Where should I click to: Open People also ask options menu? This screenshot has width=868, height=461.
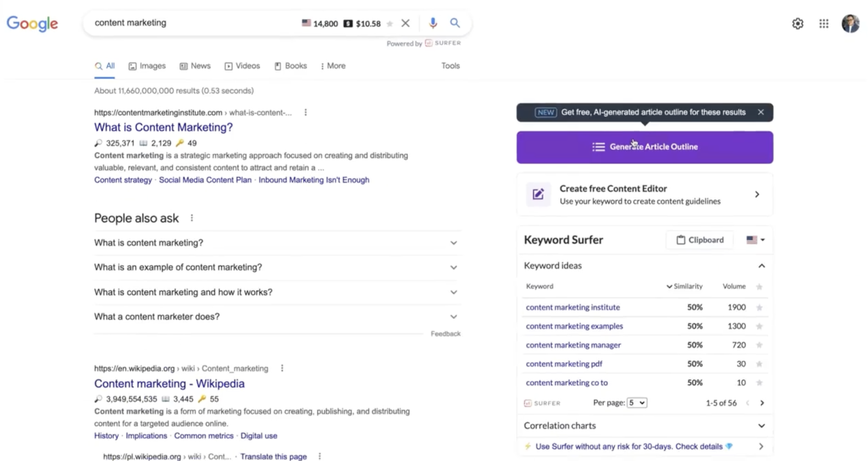[x=192, y=218]
